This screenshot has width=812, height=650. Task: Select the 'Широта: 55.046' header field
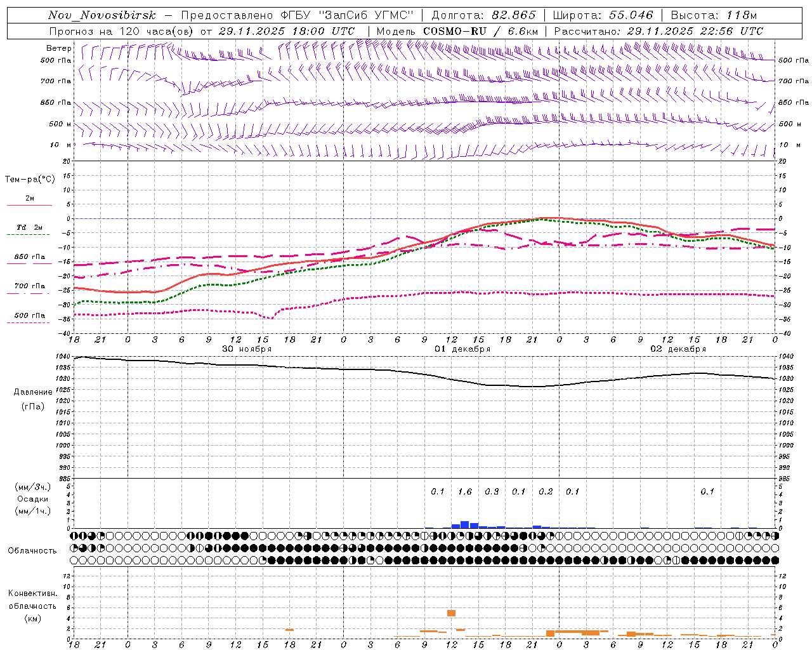pyautogui.click(x=603, y=15)
